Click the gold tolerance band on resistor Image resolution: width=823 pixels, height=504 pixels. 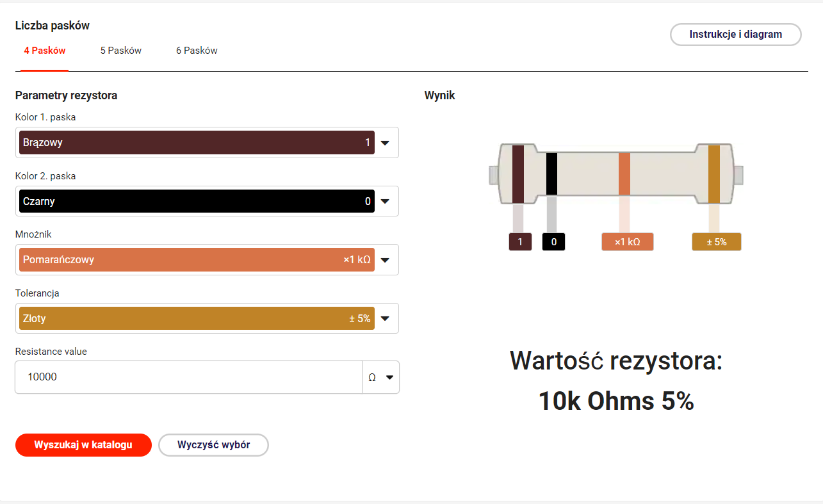(714, 174)
